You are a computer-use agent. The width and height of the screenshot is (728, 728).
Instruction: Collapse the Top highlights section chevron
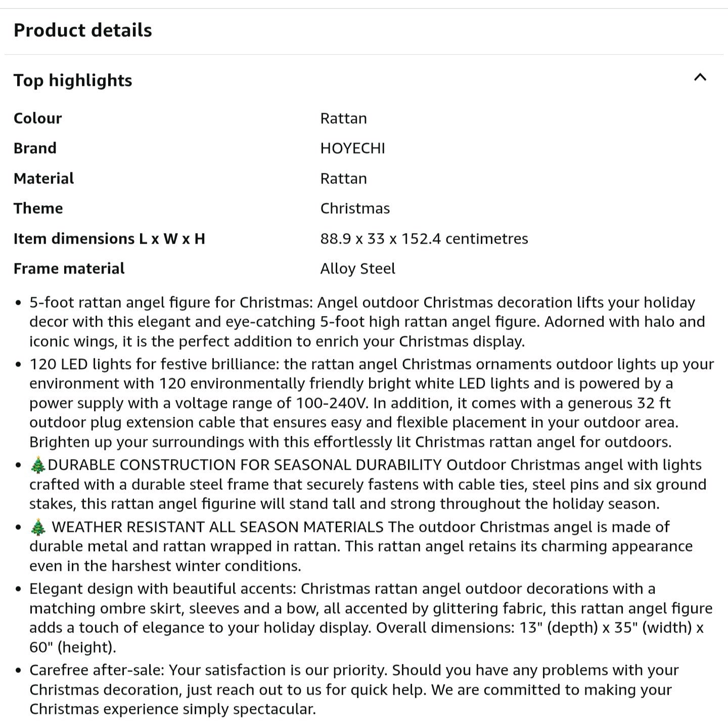[x=700, y=78]
